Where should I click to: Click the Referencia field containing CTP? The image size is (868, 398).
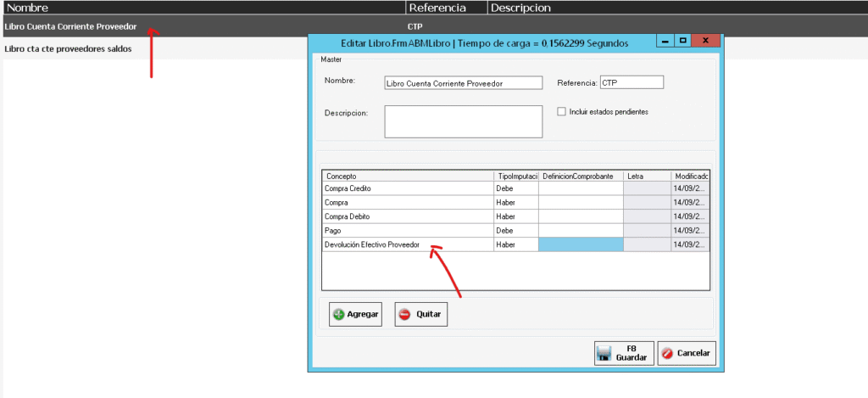(631, 82)
